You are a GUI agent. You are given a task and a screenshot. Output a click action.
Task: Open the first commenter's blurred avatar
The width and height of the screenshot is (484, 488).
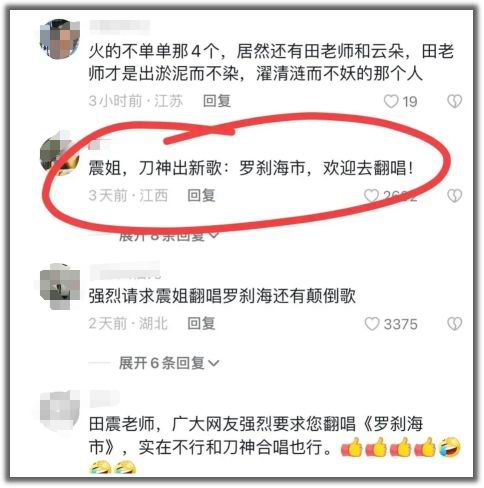tap(60, 39)
